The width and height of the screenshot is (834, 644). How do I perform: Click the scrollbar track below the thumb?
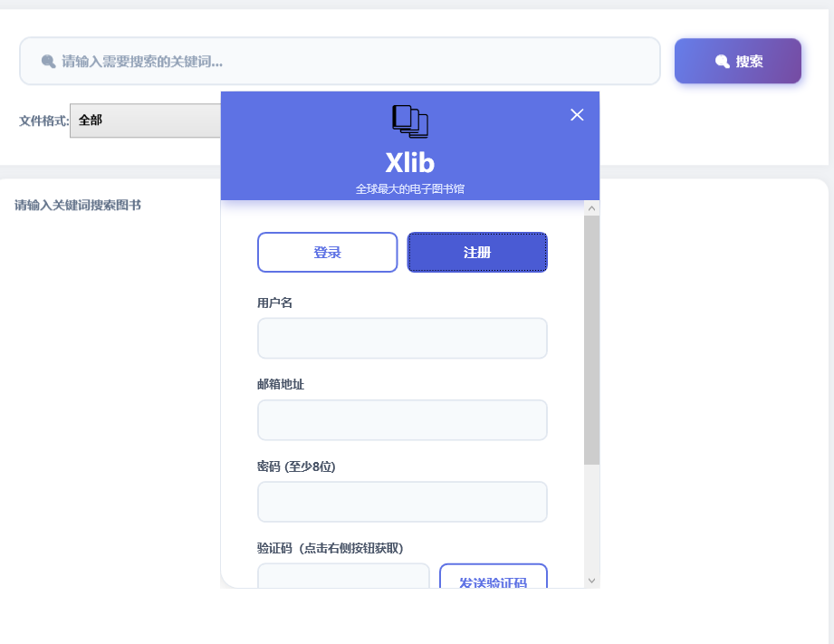click(591, 521)
